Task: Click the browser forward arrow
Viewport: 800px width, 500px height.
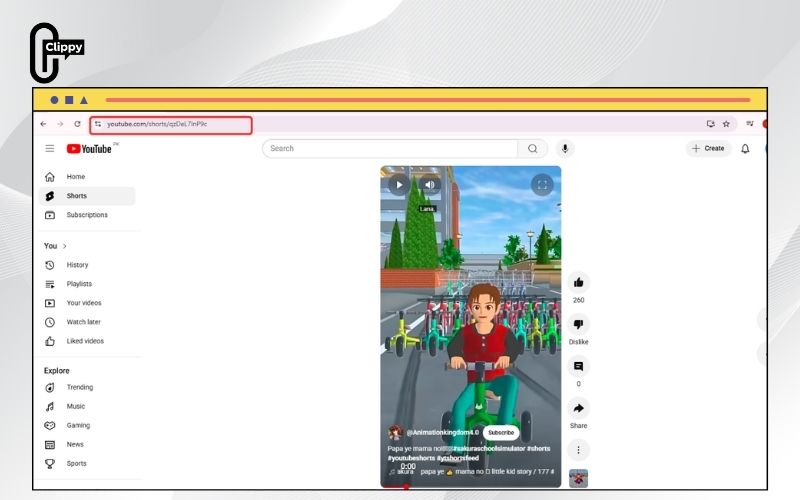Action: [x=60, y=124]
